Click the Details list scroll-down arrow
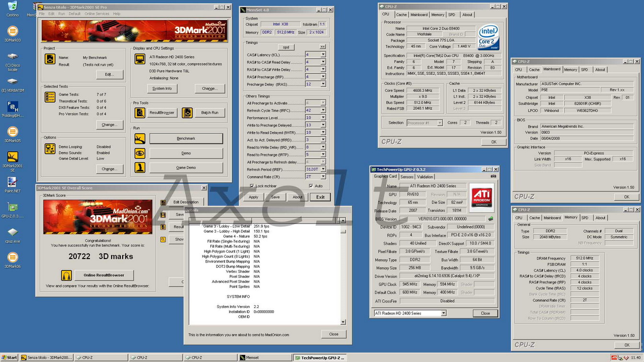This screenshot has width=644, height=362. tap(343, 322)
